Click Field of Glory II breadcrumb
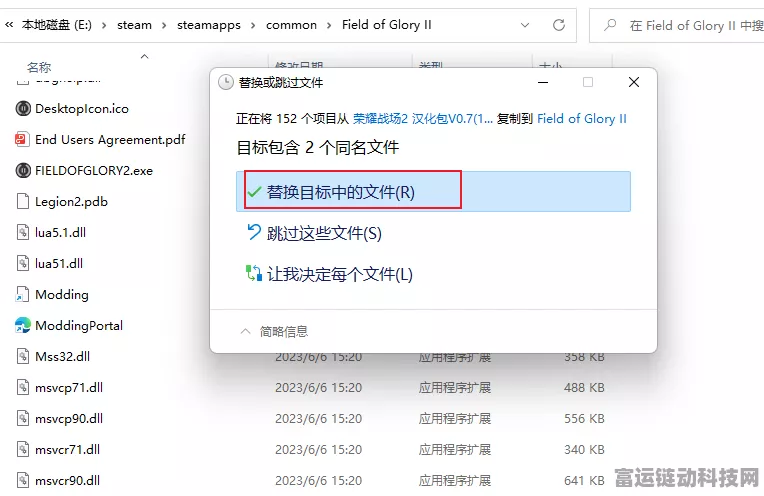The width and height of the screenshot is (764, 496). 386,25
